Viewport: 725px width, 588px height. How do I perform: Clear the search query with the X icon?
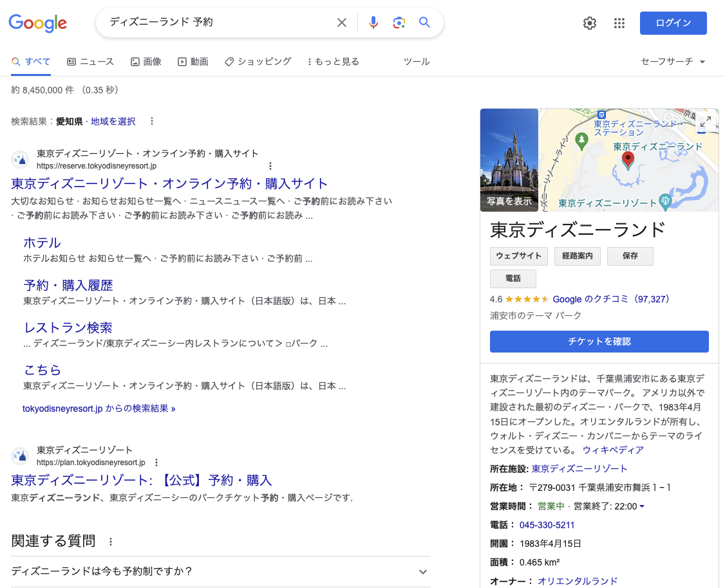(x=342, y=23)
